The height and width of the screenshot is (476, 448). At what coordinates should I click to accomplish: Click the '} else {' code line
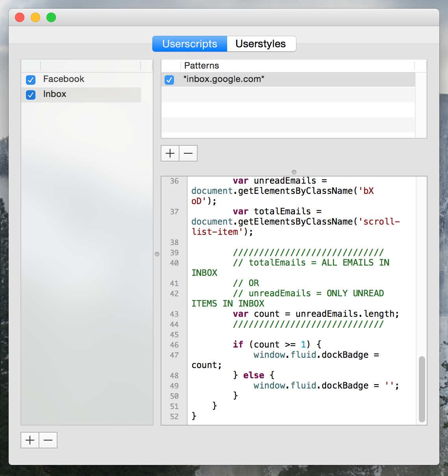(x=254, y=376)
